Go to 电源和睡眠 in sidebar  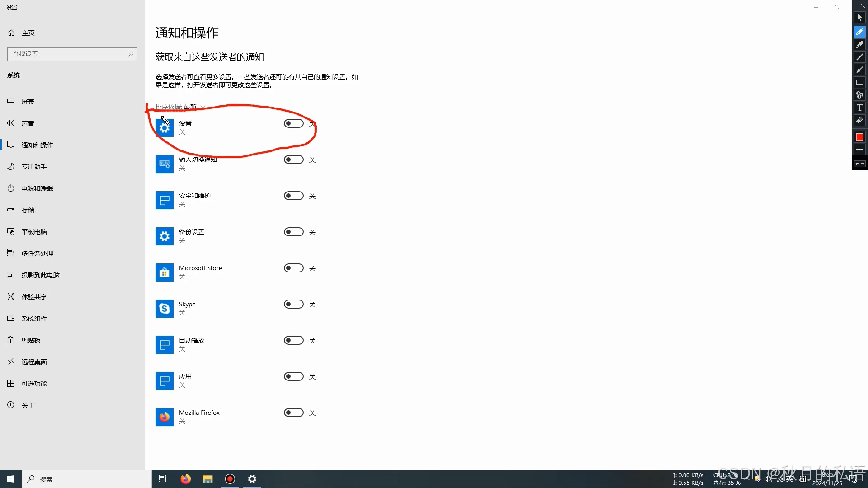37,188
